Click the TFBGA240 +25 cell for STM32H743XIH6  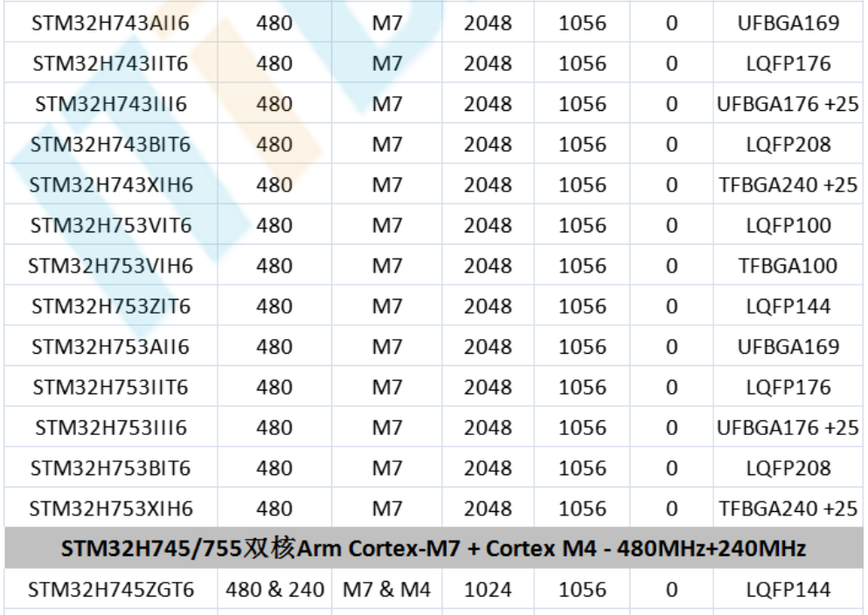point(773,184)
